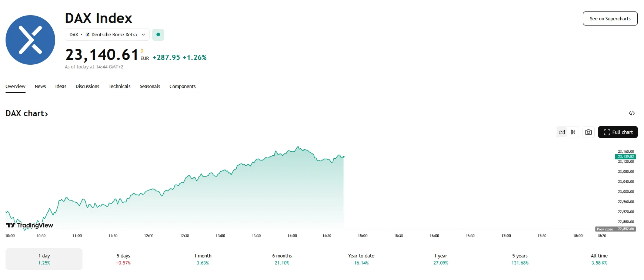Open the Full chart view
This screenshot has height=280, width=644.
[617, 132]
